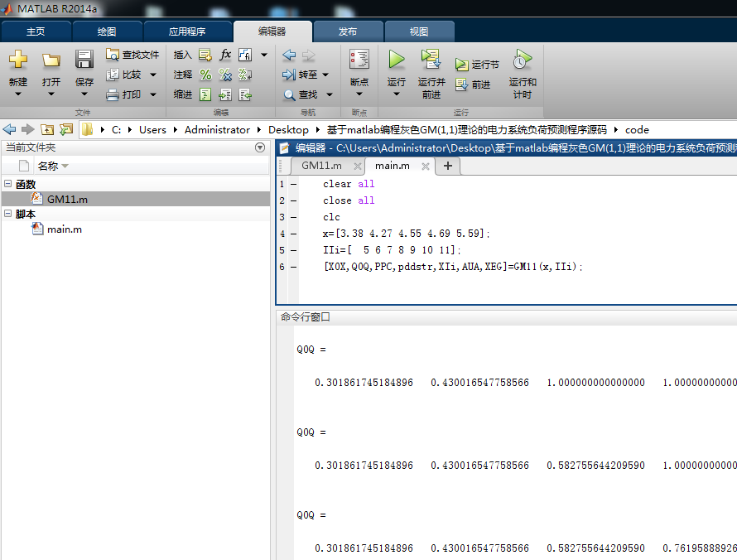
Task: Go up one folder level icon
Action: [x=47, y=129]
